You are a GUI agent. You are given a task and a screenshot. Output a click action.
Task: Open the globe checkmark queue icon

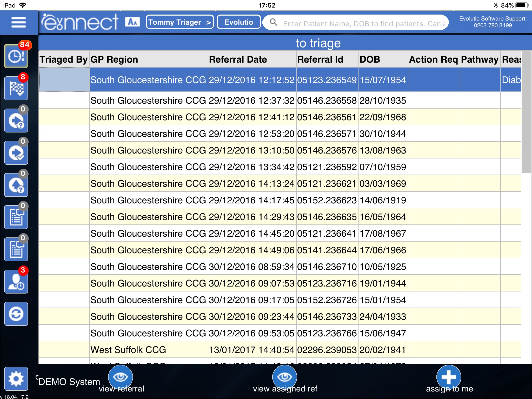16,153
